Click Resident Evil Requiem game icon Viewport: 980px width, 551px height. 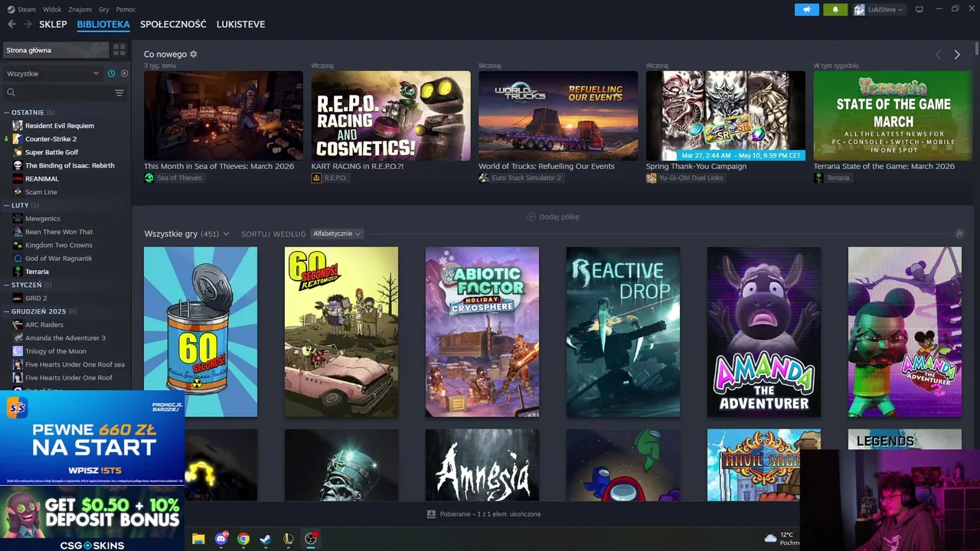[18, 126]
